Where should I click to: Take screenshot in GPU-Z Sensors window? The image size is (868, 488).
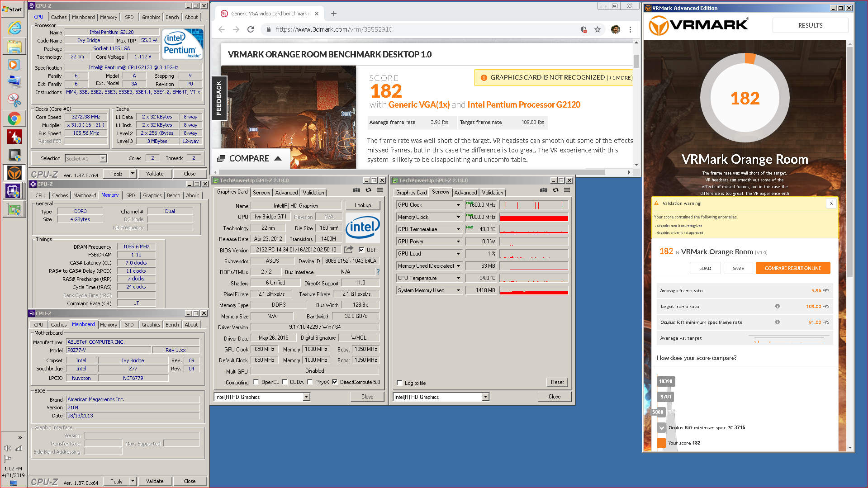click(x=544, y=190)
